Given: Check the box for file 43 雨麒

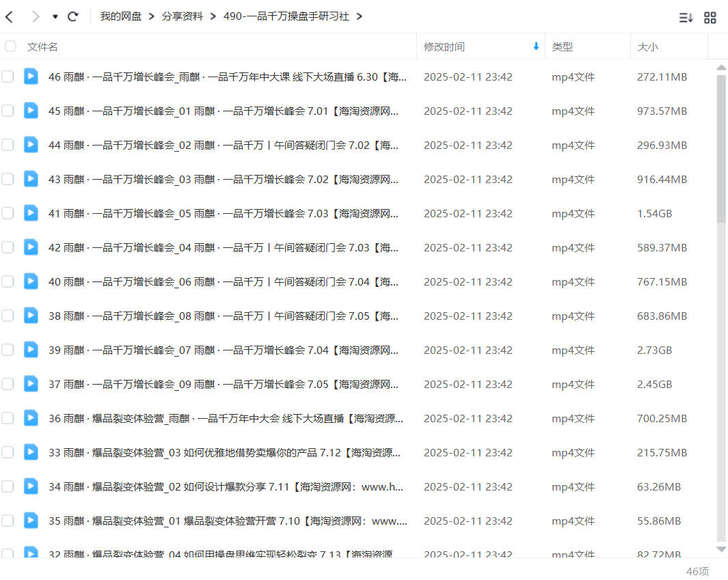Looking at the screenshot, I should tap(8, 179).
